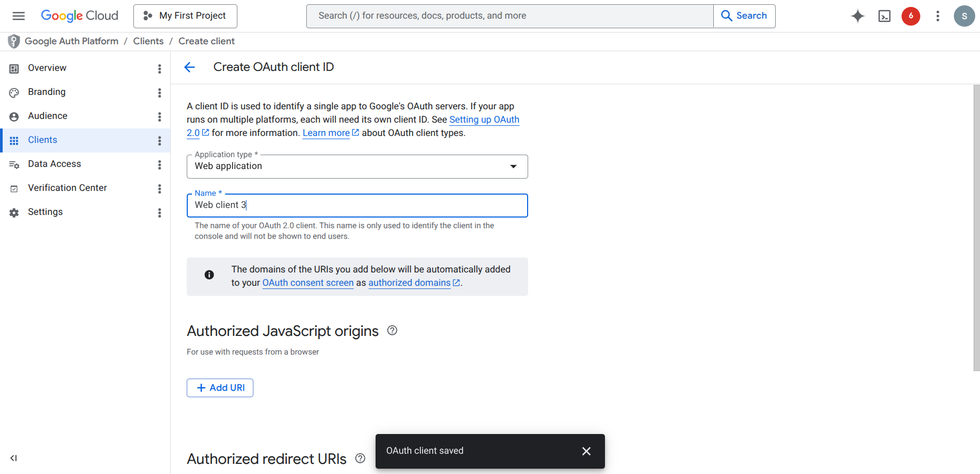The width and height of the screenshot is (980, 474).
Task: Activate Cloud Shell terminal icon
Action: [885, 16]
